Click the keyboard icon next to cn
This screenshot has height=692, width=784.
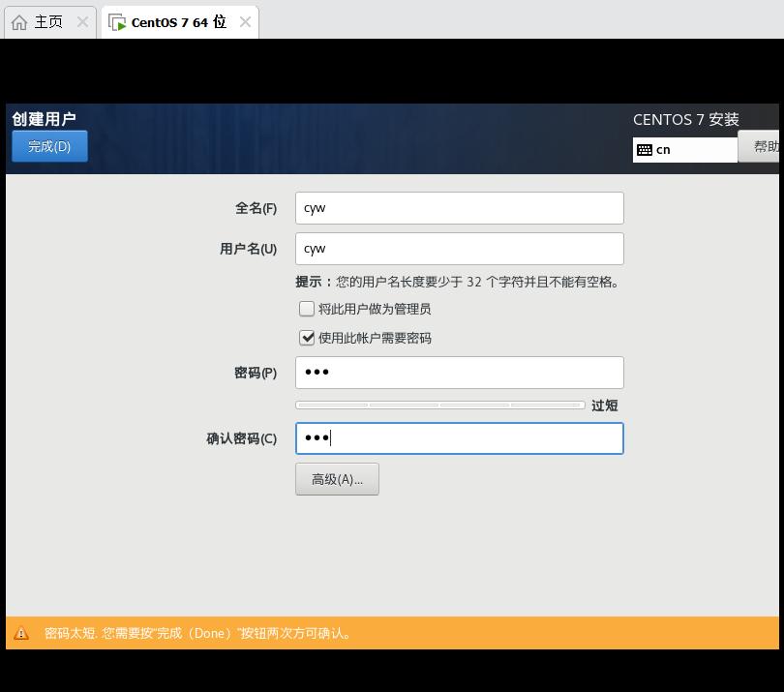coord(645,150)
